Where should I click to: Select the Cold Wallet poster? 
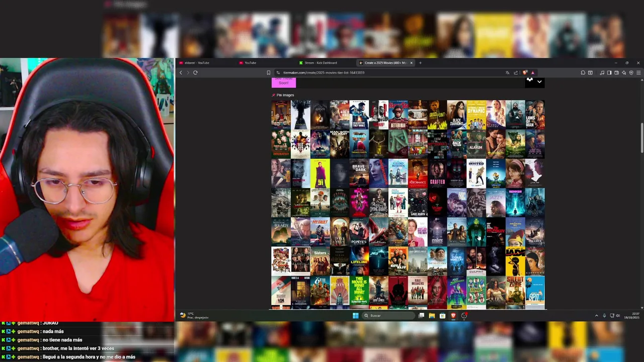(456, 261)
